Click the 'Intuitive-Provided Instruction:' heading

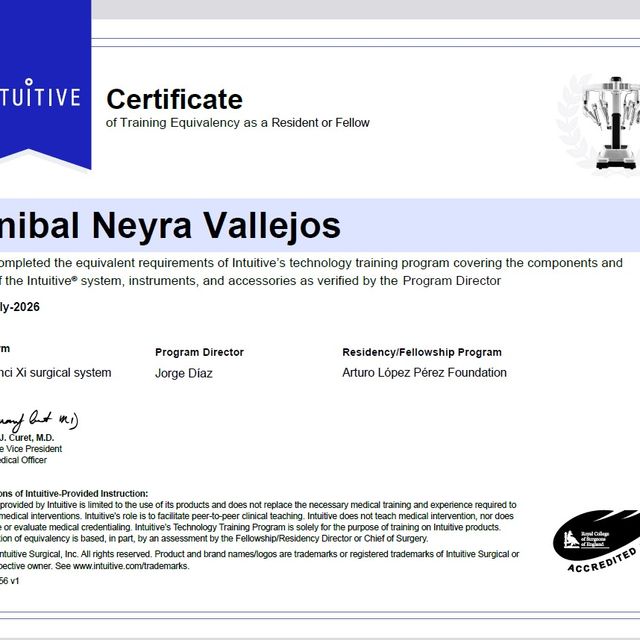87,493
